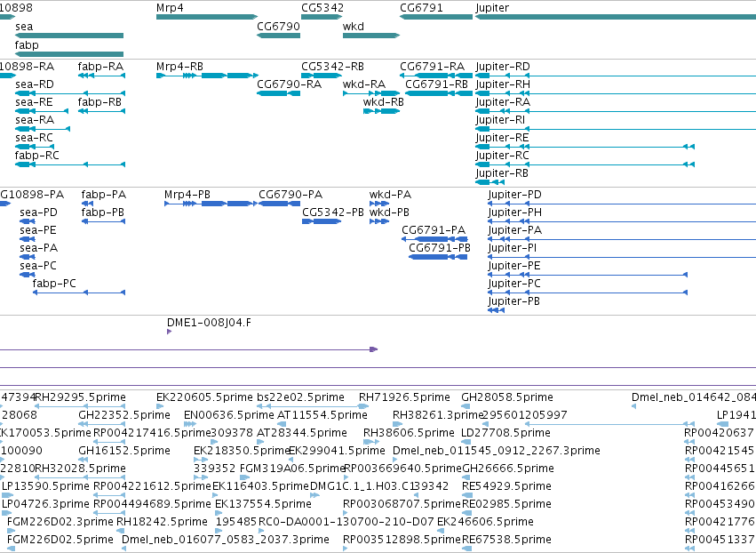Image resolution: width=756 pixels, height=553 pixels.
Task: Click protein label Jupiter-PC
Action: pos(514,284)
